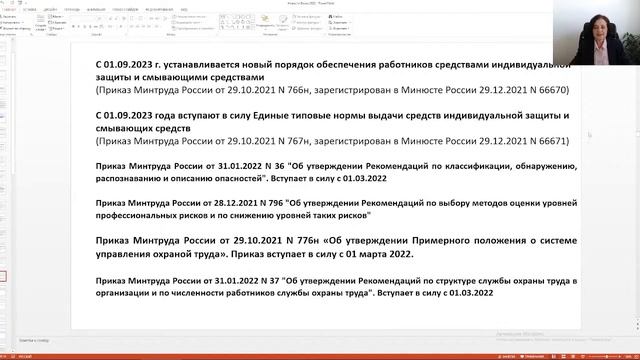Click Сбросить (Reset) slide command
Image resolution: width=640 pixels, height=360 pixels.
pyautogui.click(x=57, y=22)
